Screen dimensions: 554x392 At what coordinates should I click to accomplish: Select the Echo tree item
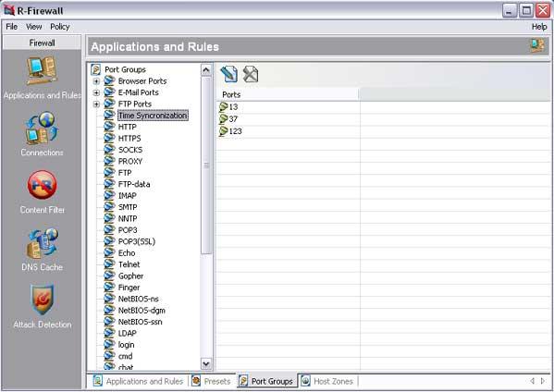[x=127, y=253]
